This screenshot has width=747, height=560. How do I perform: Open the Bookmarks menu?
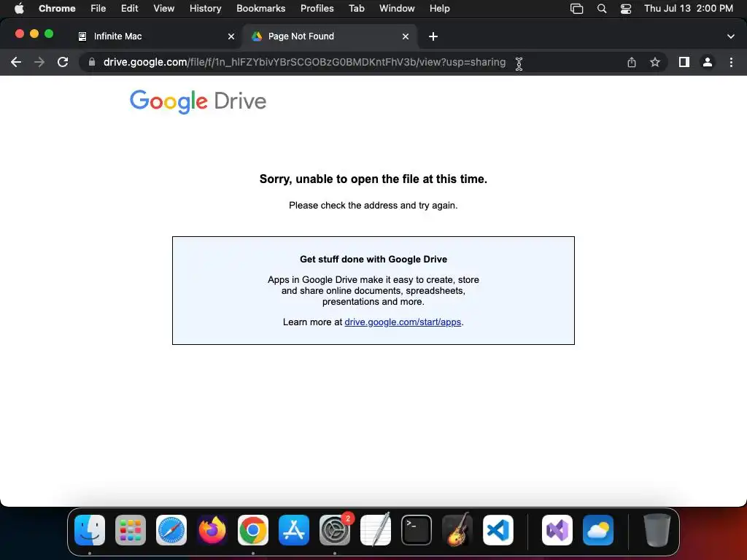[x=260, y=9]
